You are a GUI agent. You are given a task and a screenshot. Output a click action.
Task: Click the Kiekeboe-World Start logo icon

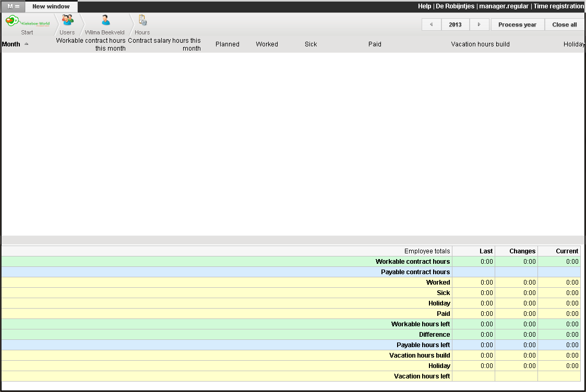27,22
